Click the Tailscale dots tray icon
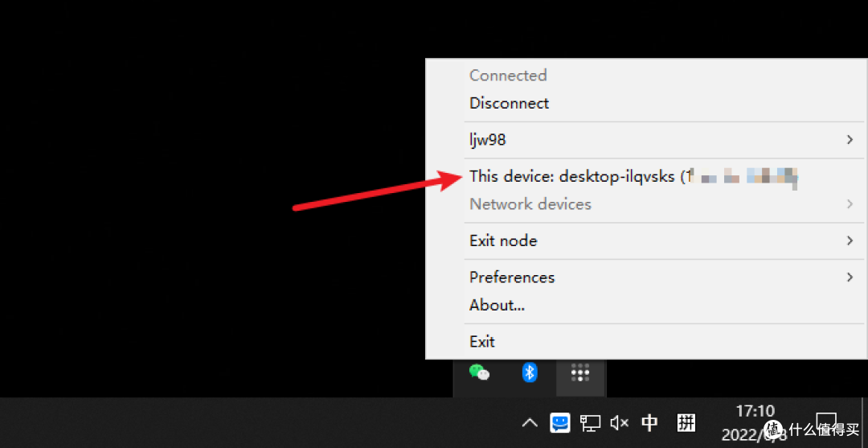 (580, 372)
